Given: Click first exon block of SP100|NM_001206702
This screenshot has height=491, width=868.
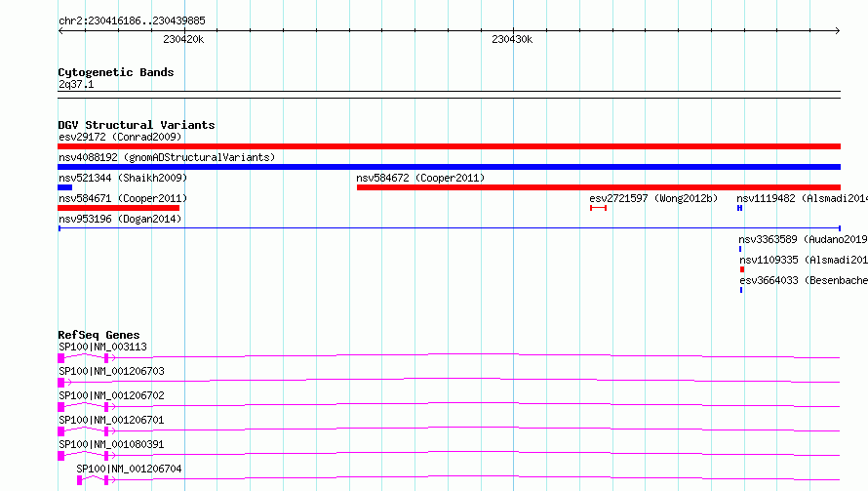Looking at the screenshot, I should pos(60,407).
